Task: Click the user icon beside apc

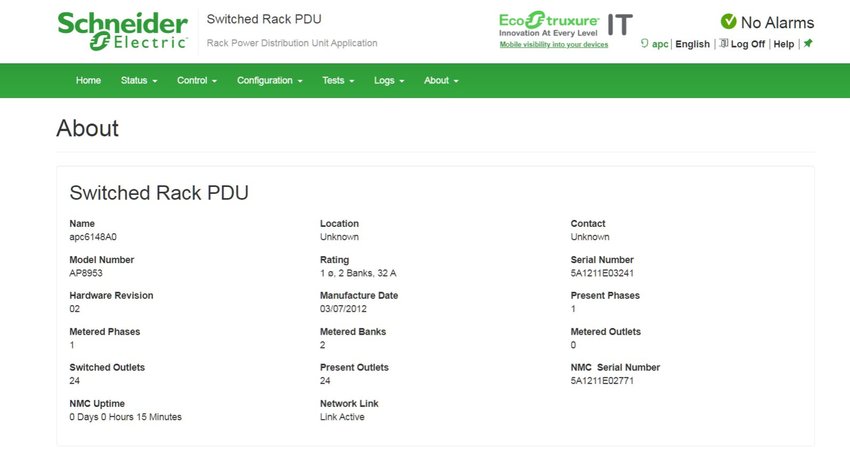Action: 644,43
